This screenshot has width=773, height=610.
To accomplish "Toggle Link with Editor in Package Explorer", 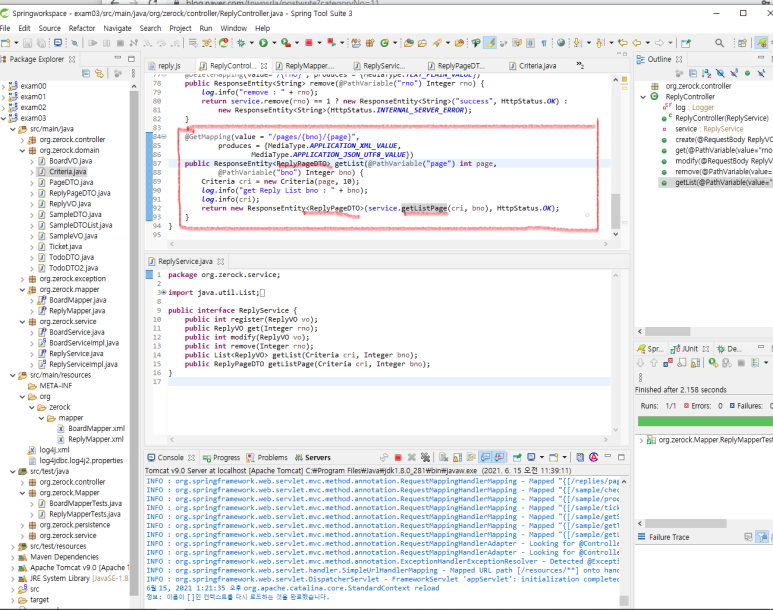I will (100, 73).
